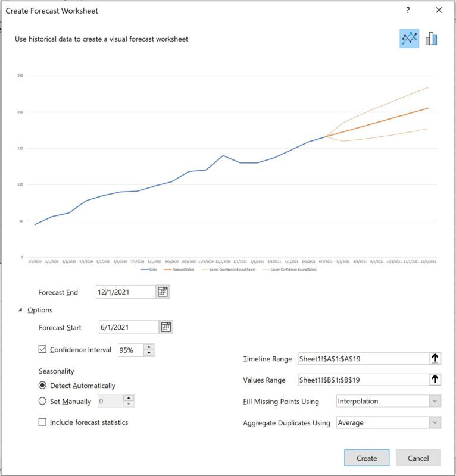The width and height of the screenshot is (456, 476).
Task: Select the line chart type icon
Action: point(409,38)
